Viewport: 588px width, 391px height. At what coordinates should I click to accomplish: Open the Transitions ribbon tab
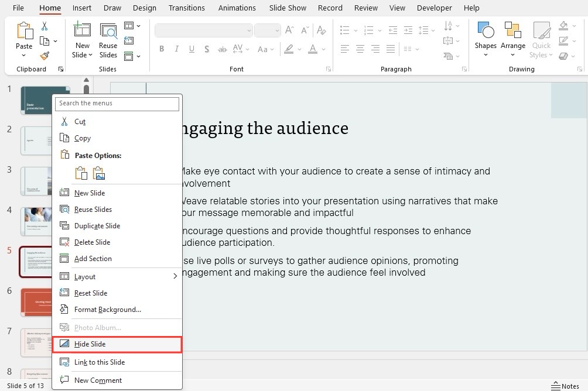point(186,8)
